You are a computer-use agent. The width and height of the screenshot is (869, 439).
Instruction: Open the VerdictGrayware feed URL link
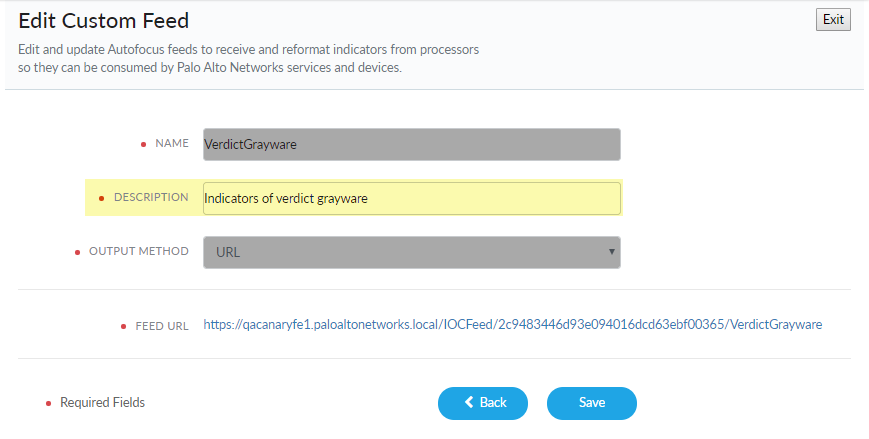click(x=512, y=325)
